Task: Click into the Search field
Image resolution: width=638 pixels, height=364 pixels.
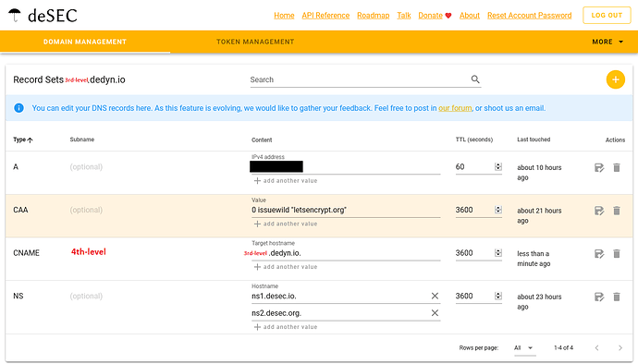Action: point(360,79)
